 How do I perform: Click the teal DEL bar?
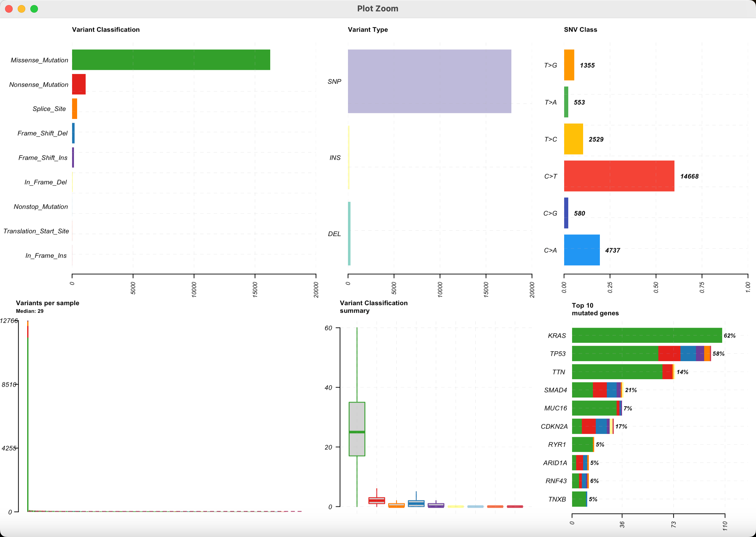(349, 233)
